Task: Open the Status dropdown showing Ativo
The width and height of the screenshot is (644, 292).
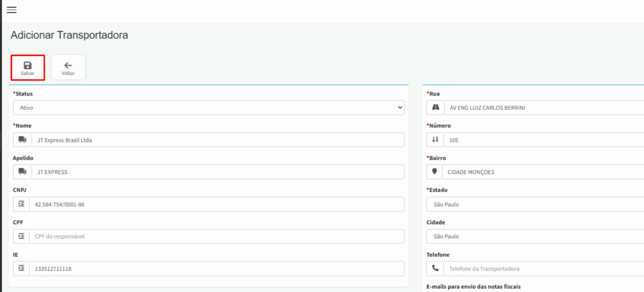Action: coord(209,107)
